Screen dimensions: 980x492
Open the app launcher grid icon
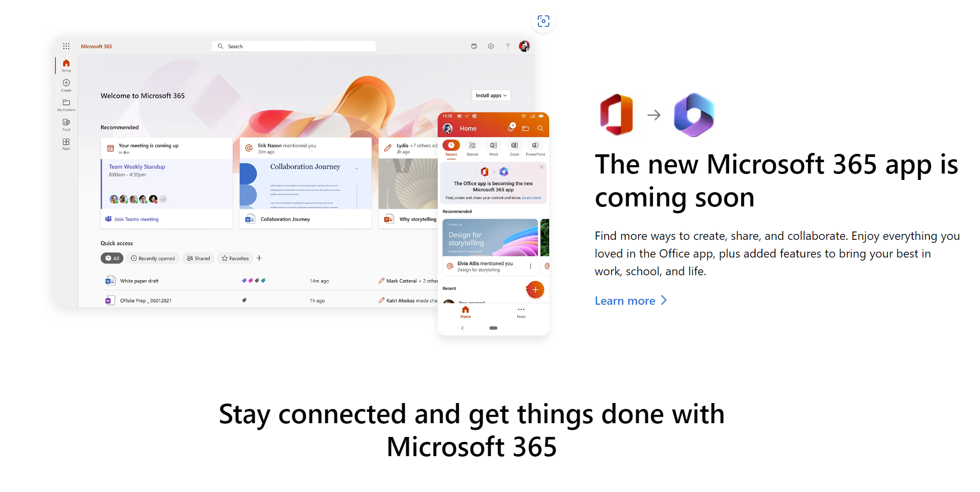[x=66, y=46]
